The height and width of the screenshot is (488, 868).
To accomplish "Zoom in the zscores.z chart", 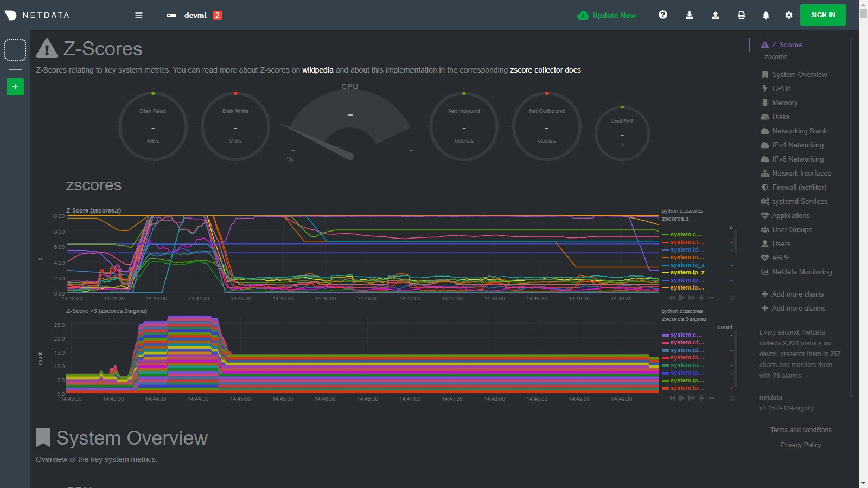I will tap(701, 298).
